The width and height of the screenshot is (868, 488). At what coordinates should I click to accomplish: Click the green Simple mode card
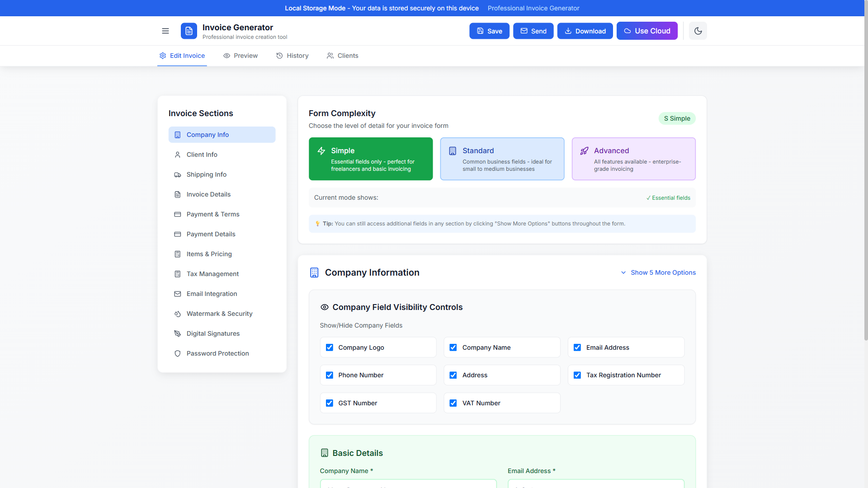(371, 159)
